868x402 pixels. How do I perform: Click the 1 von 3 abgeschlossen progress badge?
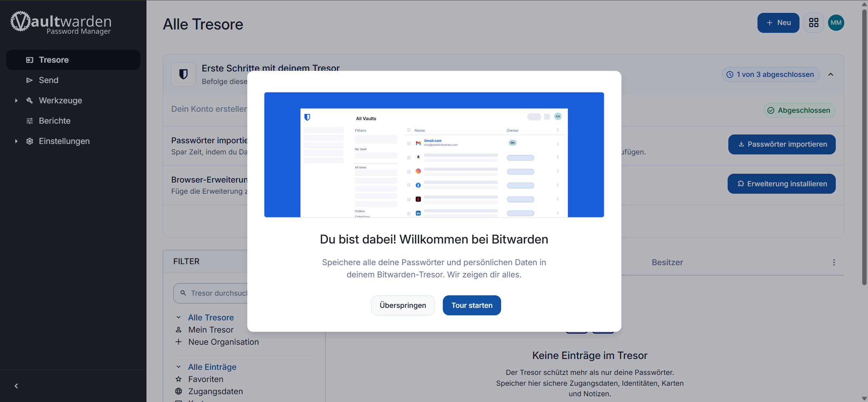pyautogui.click(x=771, y=75)
